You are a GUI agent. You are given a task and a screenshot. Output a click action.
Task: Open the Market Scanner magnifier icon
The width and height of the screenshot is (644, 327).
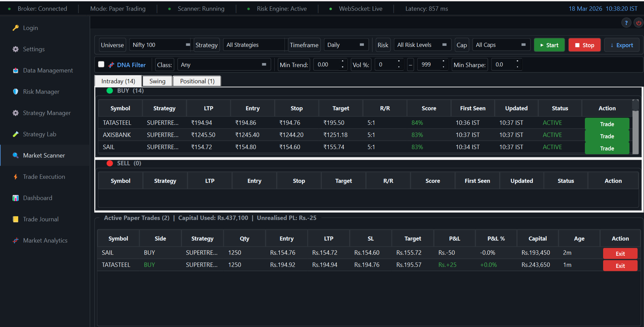tap(16, 155)
